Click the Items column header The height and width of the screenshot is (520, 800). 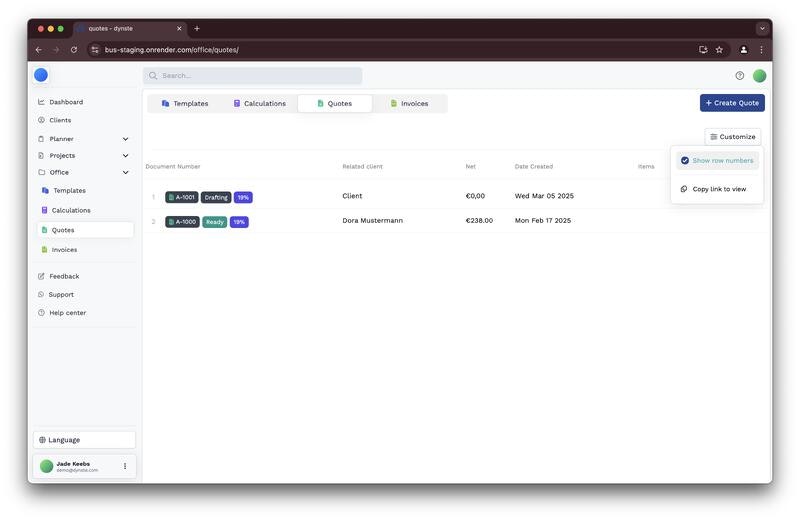pyautogui.click(x=646, y=166)
